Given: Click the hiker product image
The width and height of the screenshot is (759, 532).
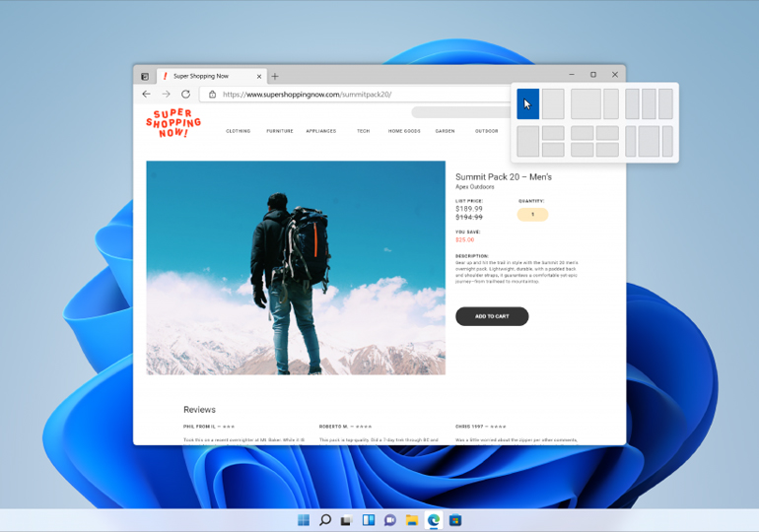Looking at the screenshot, I should pos(296,267).
